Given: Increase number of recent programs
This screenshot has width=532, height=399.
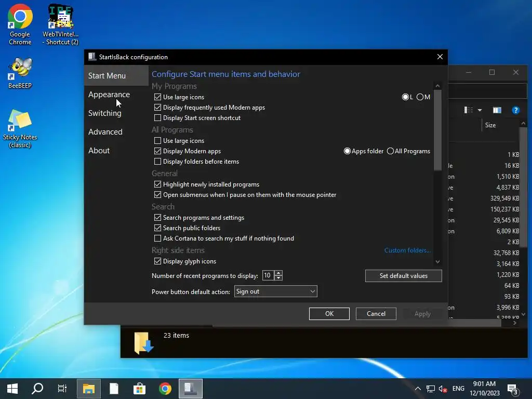Looking at the screenshot, I should 278,273.
